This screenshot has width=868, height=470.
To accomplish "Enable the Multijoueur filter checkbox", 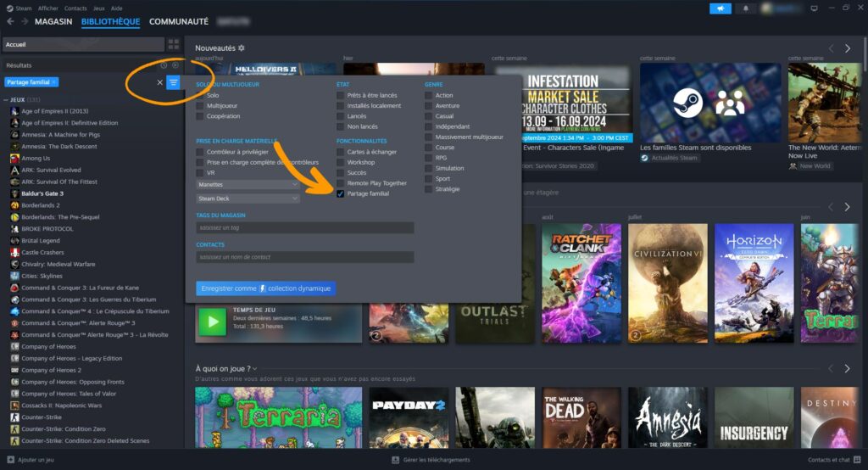I will (200, 106).
